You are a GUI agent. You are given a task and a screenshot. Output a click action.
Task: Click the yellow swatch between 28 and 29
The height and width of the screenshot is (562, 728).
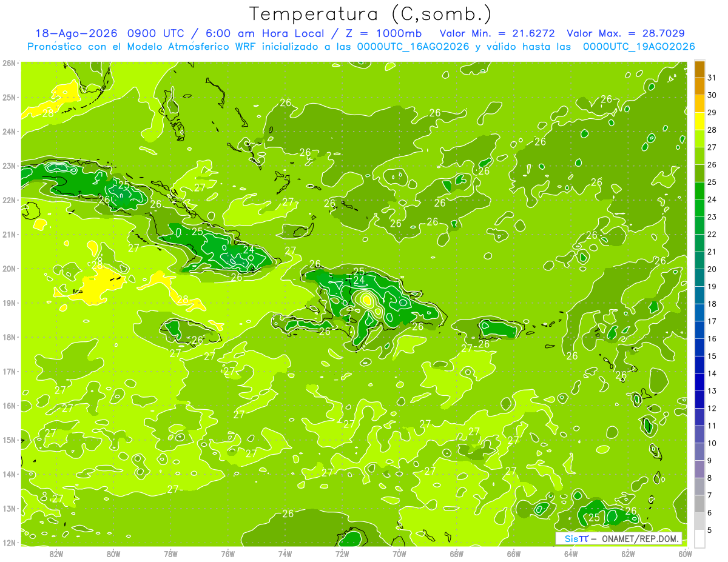[x=699, y=121]
